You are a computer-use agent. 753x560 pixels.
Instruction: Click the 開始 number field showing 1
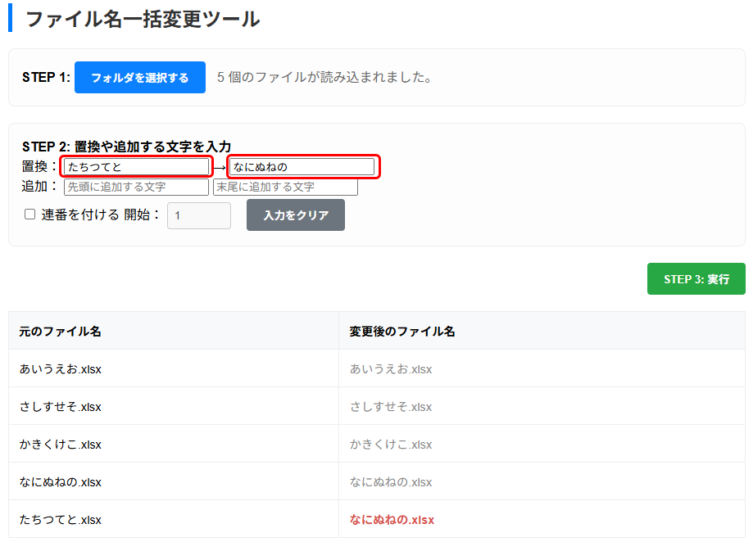[x=199, y=216]
